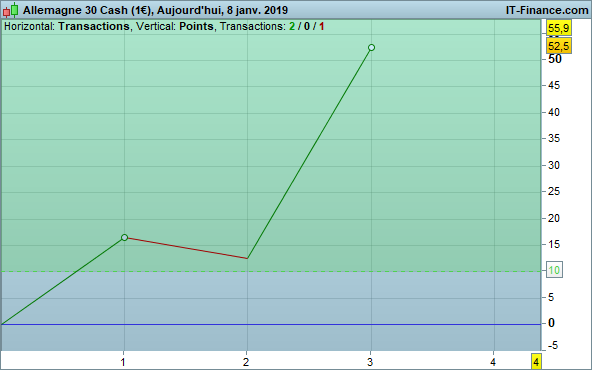Click the candlestick chart icon in title bar

click(11, 10)
